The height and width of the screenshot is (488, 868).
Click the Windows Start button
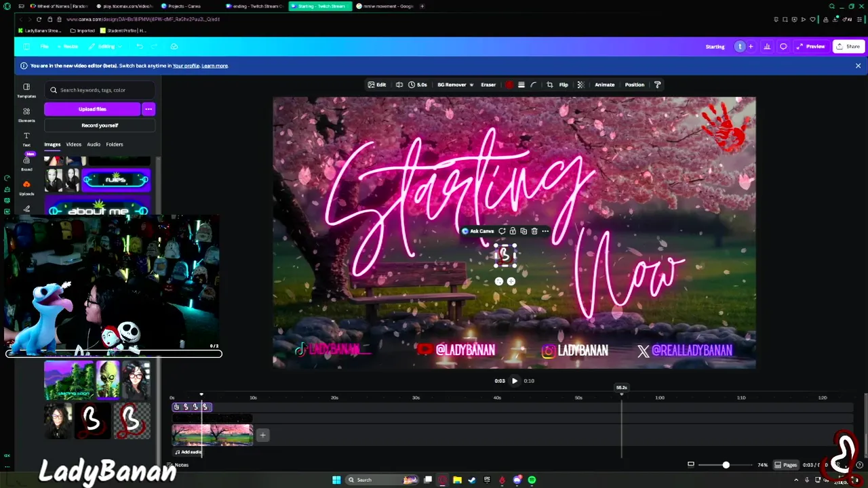coord(336,480)
